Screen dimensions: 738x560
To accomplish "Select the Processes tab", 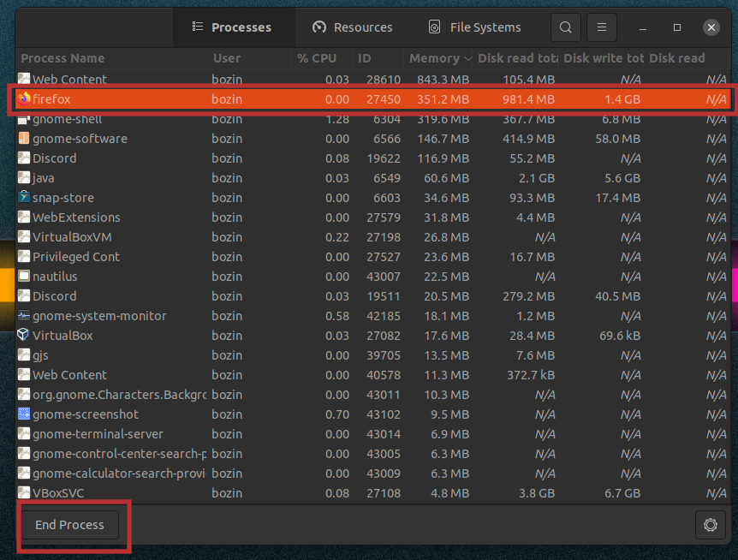I will 232,27.
